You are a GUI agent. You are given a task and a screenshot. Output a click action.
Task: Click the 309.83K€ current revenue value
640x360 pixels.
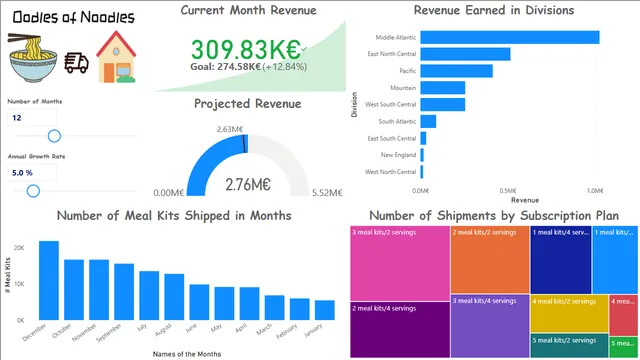click(x=246, y=49)
